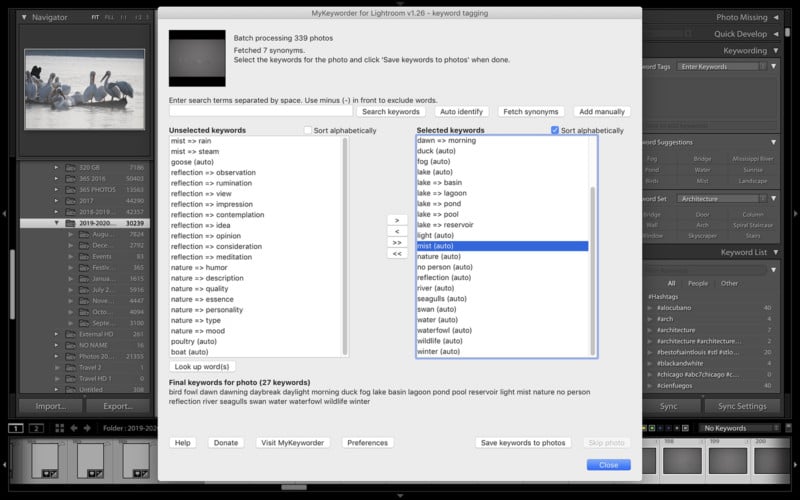Collapse the right panel using its edge arrow
This screenshot has height=500, width=800.
[x=796, y=213]
